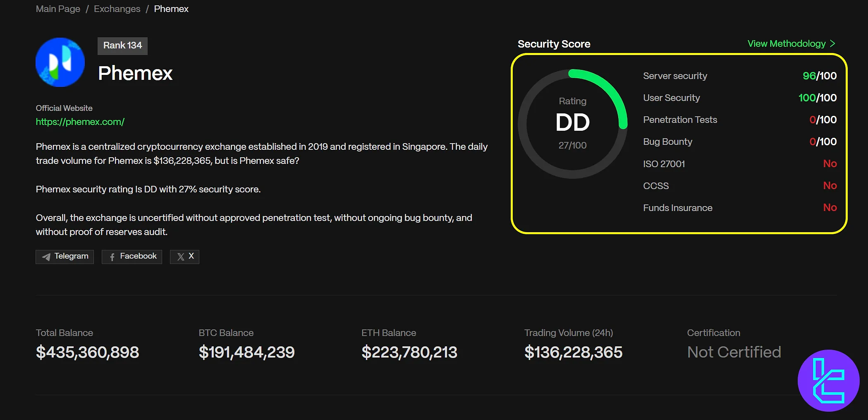Open the View Methodology link

coord(786,44)
